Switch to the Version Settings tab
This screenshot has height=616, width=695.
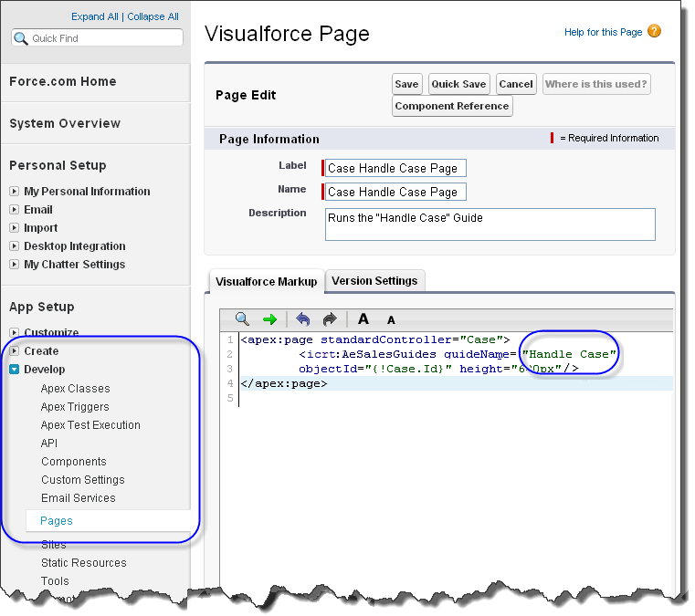tap(374, 281)
